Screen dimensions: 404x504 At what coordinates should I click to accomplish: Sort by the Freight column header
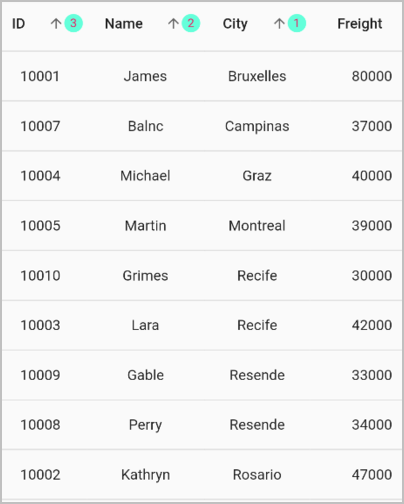[360, 24]
